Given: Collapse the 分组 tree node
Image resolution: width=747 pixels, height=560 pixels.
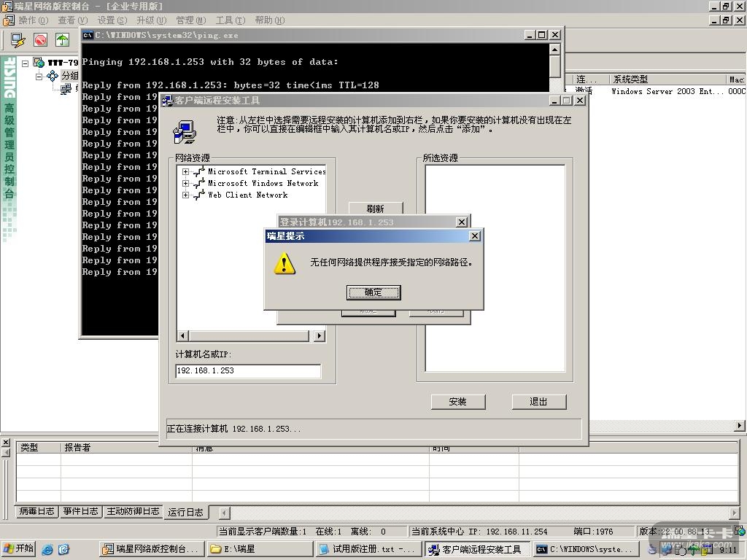Looking at the screenshot, I should 39,76.
